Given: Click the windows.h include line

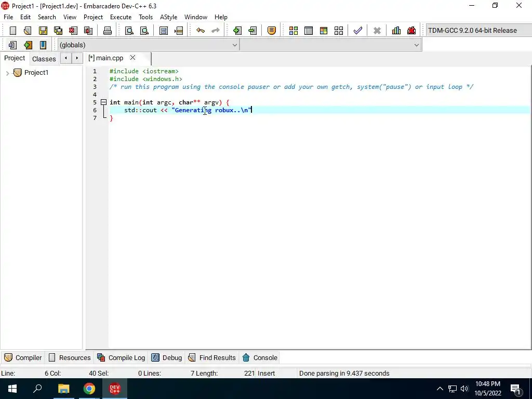Looking at the screenshot, I should click(146, 79).
